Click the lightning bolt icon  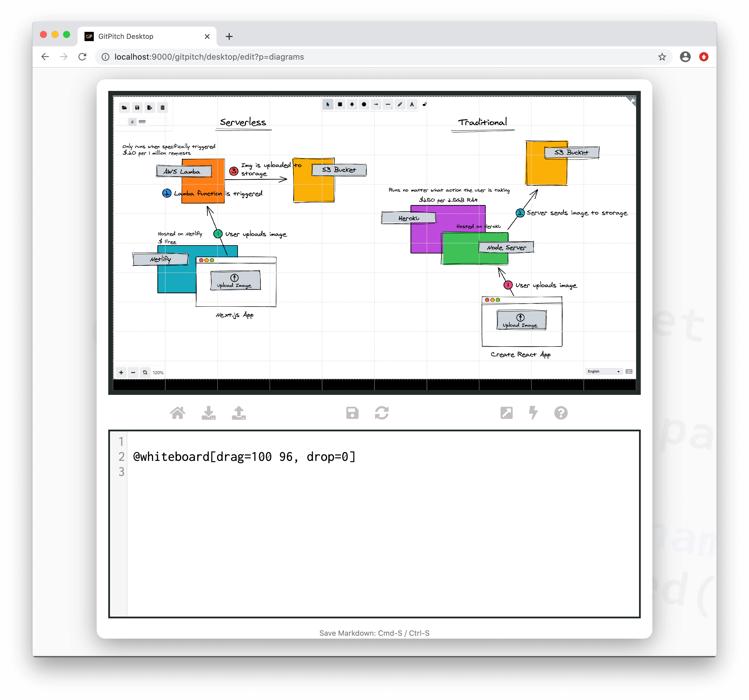coord(533,413)
